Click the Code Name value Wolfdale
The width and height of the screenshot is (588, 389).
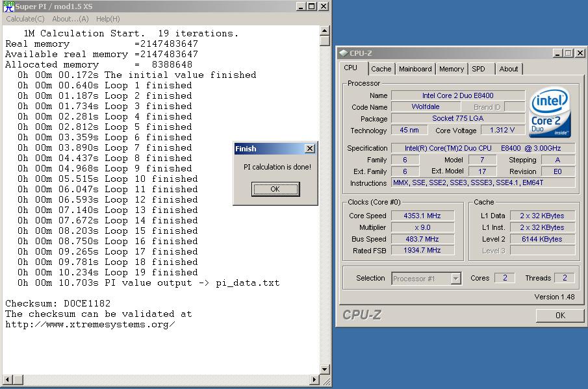[426, 107]
